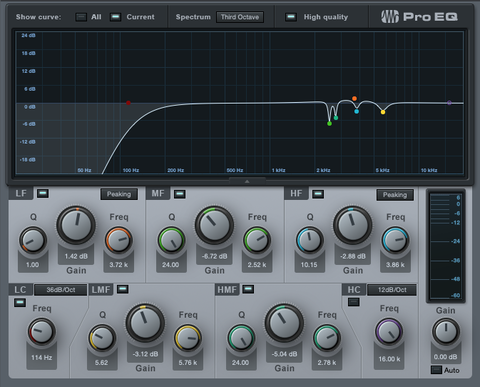This screenshot has width=480, height=387.
Task: Open the LF Peaking filter type dropdown
Action: point(119,194)
